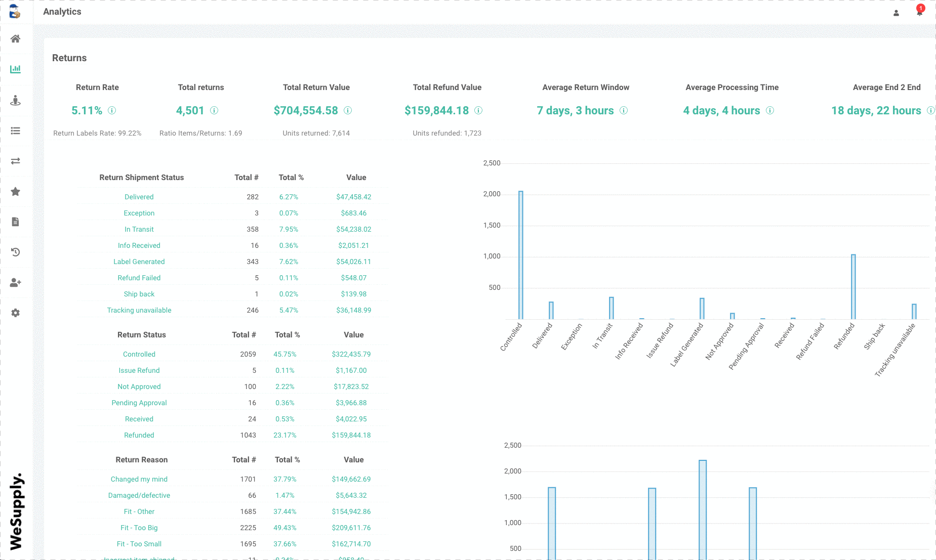The width and height of the screenshot is (936, 560).
Task: Open the document reports sidebar icon
Action: coord(16,222)
